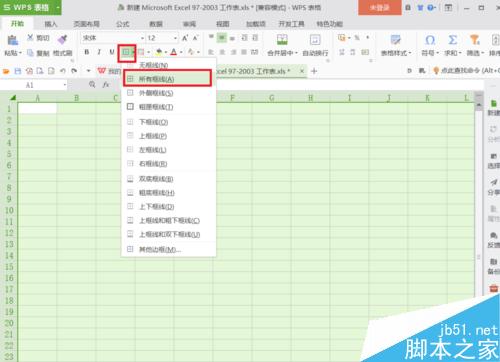This screenshot has width=500, height=362.
Task: Click the orange 未登录 login button
Action: coord(380,7)
